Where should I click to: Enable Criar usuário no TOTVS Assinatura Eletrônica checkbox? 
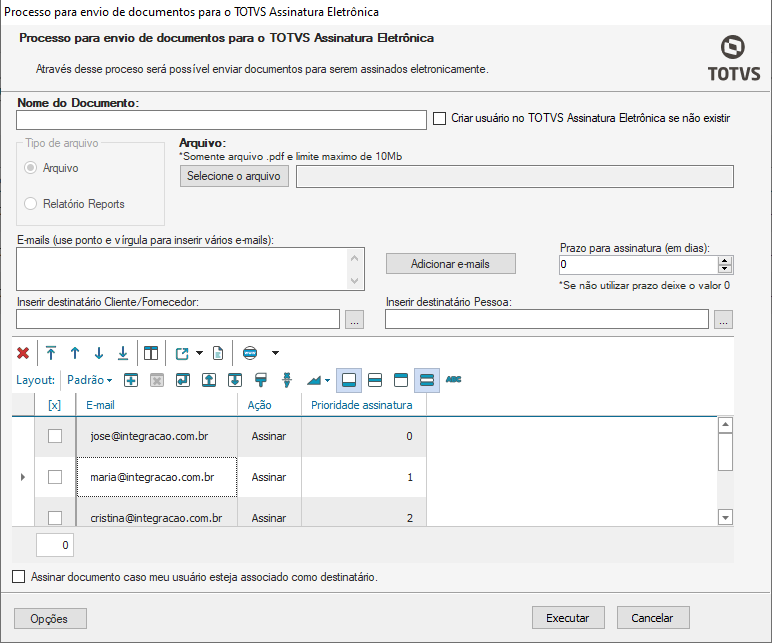440,119
